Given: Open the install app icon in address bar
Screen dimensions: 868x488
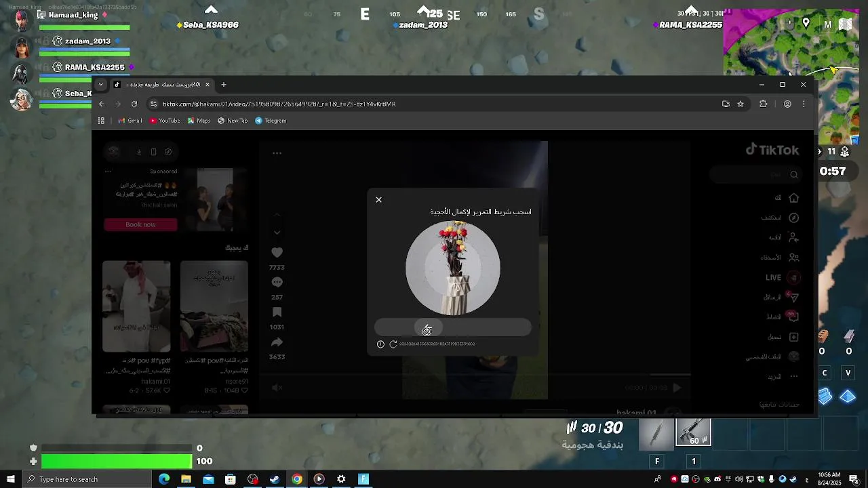Looking at the screenshot, I should [726, 104].
